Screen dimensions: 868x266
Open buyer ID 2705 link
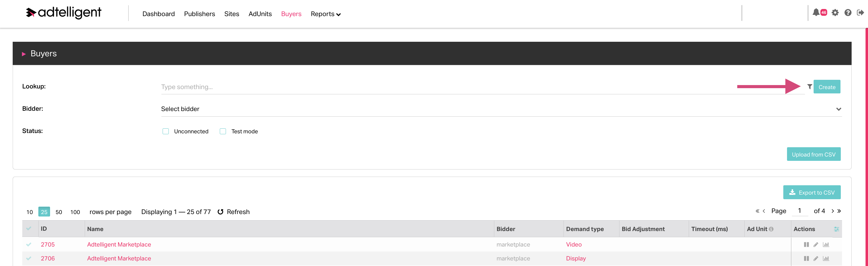pos(48,244)
